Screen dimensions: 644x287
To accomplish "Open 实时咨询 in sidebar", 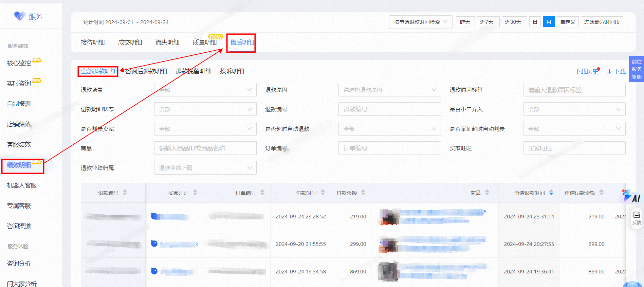I will tap(19, 84).
